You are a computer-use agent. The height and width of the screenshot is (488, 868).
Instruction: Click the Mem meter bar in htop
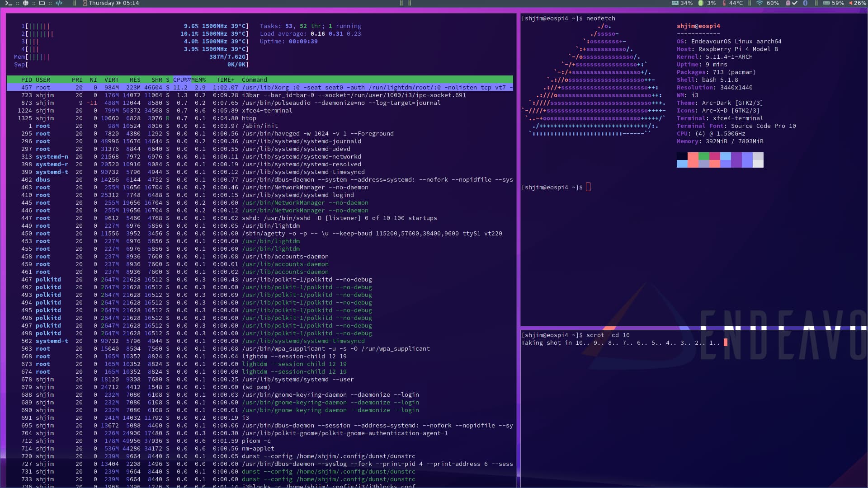pos(132,57)
